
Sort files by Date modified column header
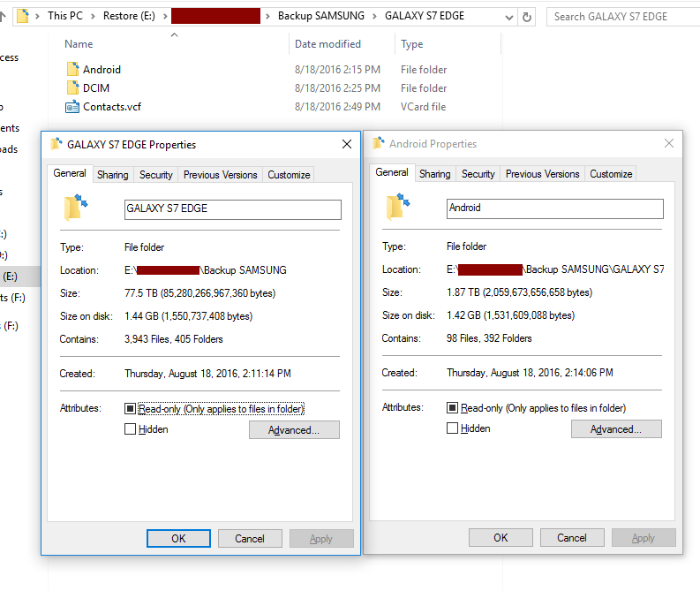[x=327, y=44]
